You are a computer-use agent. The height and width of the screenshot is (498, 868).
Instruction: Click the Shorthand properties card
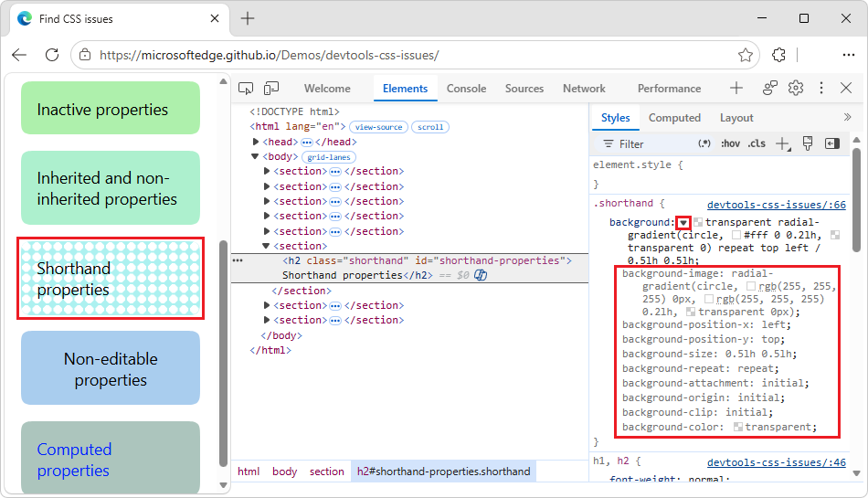click(x=111, y=279)
